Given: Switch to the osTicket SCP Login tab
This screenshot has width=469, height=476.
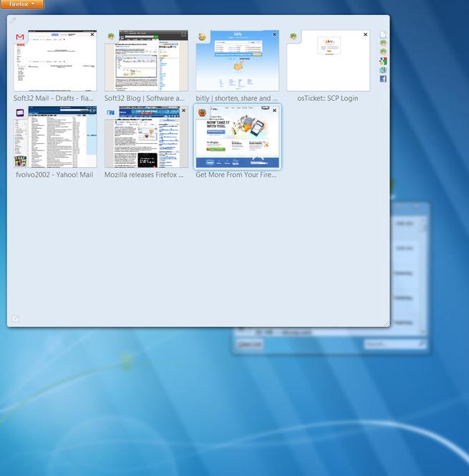Looking at the screenshot, I should (328, 62).
